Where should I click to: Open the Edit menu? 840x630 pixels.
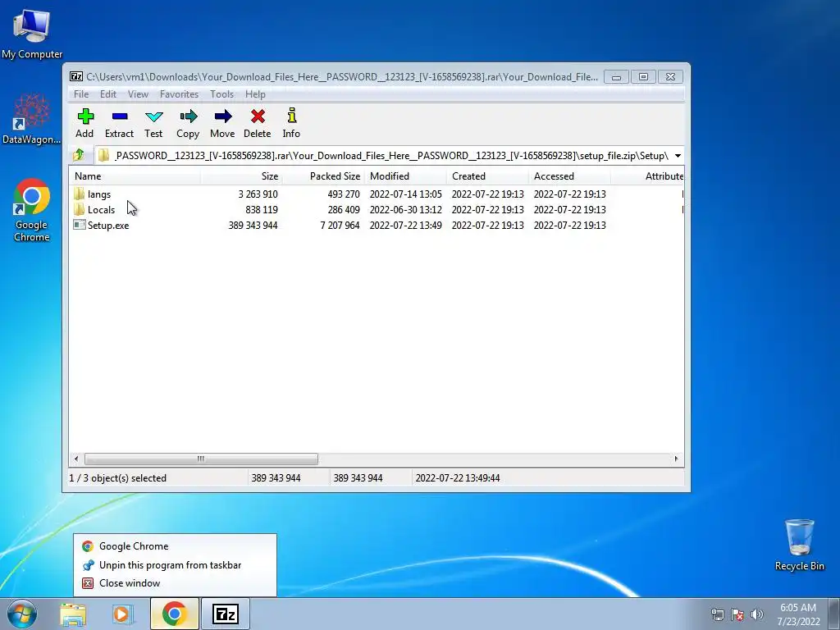[107, 94]
